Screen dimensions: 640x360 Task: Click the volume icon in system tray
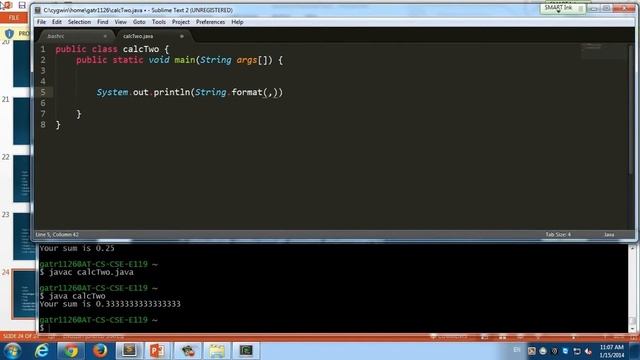click(x=588, y=351)
